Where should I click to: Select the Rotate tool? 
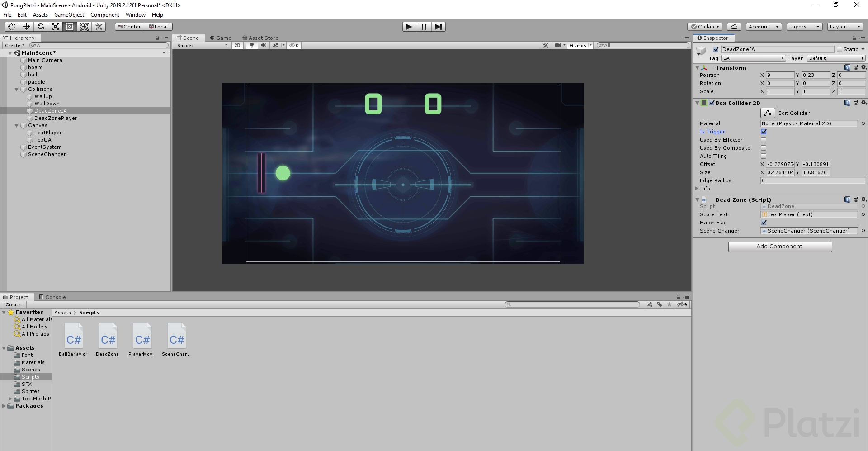(41, 27)
